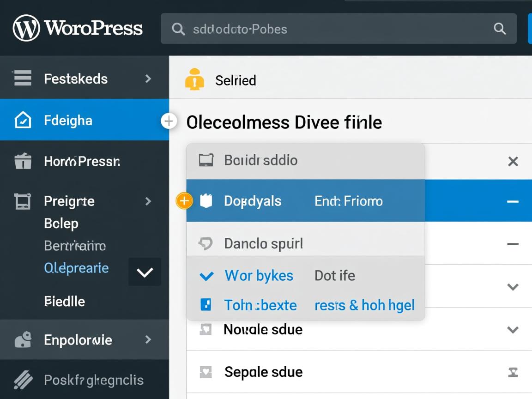Click the HornoPressn gift box icon
Viewport: 532px width, 399px height.
[x=23, y=161]
